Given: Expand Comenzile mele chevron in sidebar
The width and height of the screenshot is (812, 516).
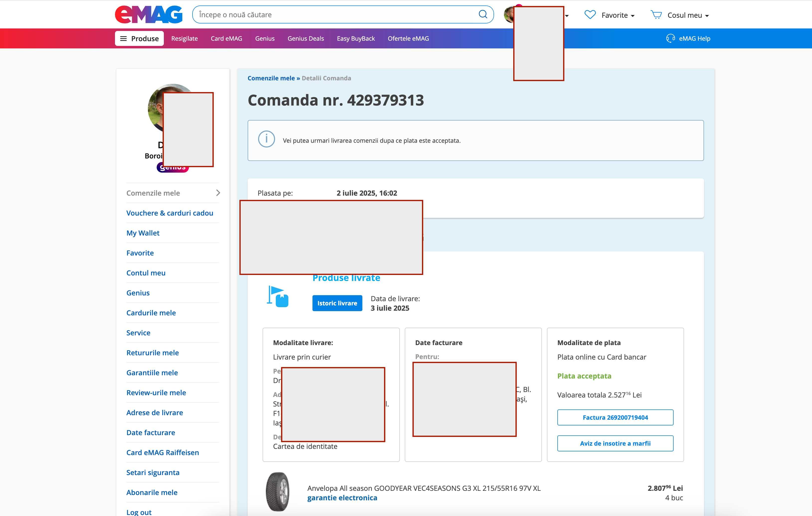Looking at the screenshot, I should click(x=218, y=193).
